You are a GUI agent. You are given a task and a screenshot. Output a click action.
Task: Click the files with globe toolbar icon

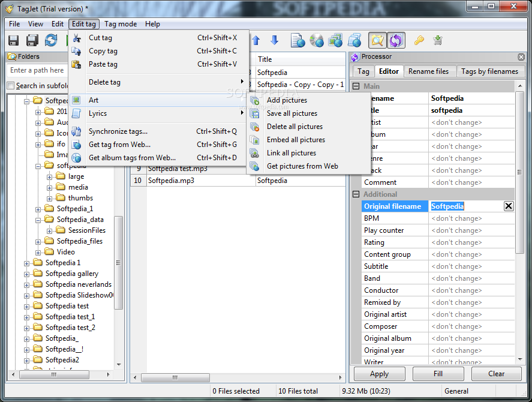[354, 40]
